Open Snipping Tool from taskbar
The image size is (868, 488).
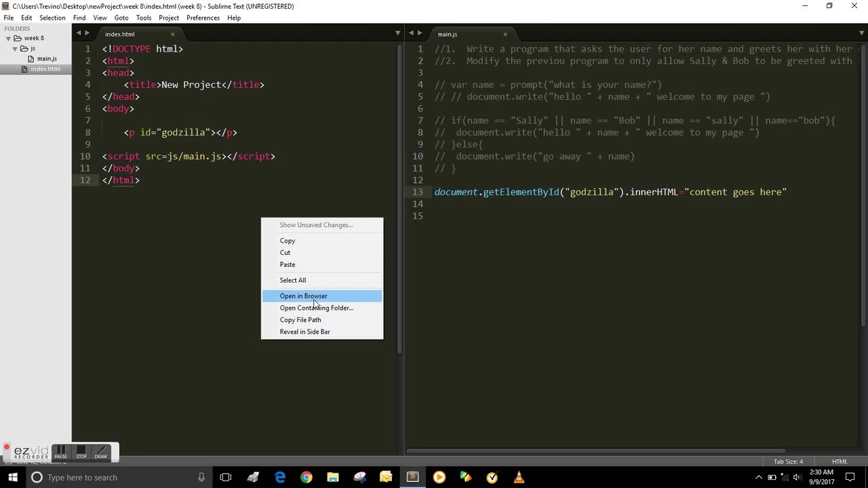click(x=359, y=477)
